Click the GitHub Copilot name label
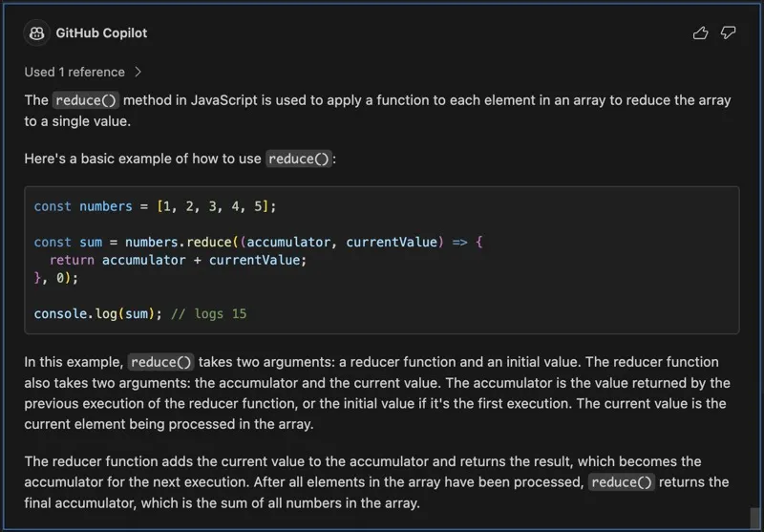764x532 pixels. coord(101,33)
